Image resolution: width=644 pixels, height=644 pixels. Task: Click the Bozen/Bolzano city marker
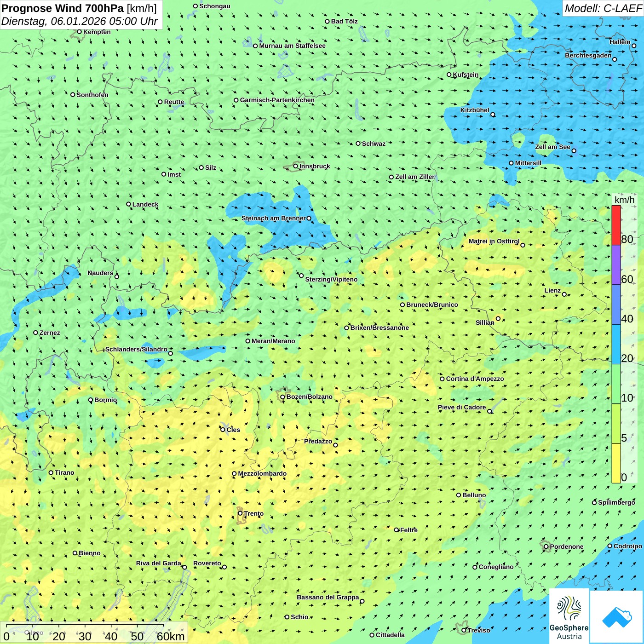coord(282,397)
